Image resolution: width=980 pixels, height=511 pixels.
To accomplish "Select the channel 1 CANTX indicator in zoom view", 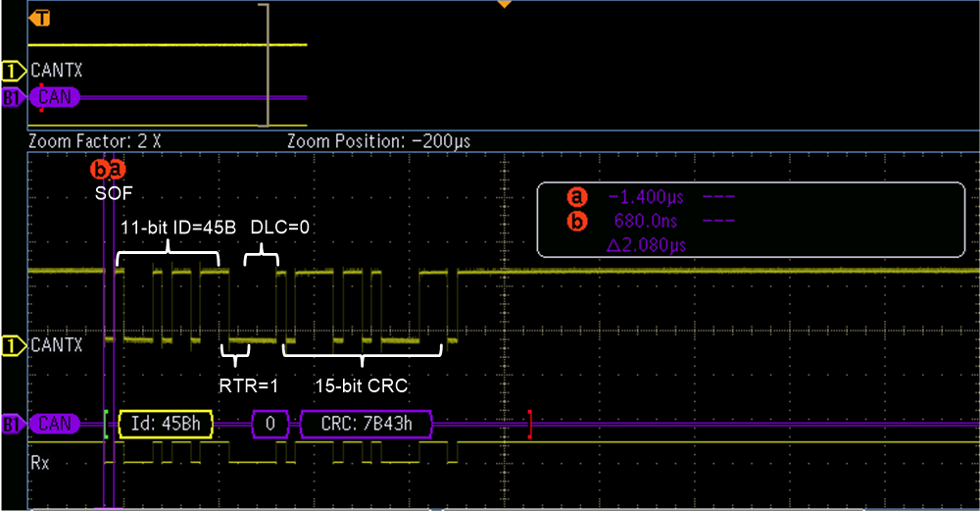I will point(14,346).
